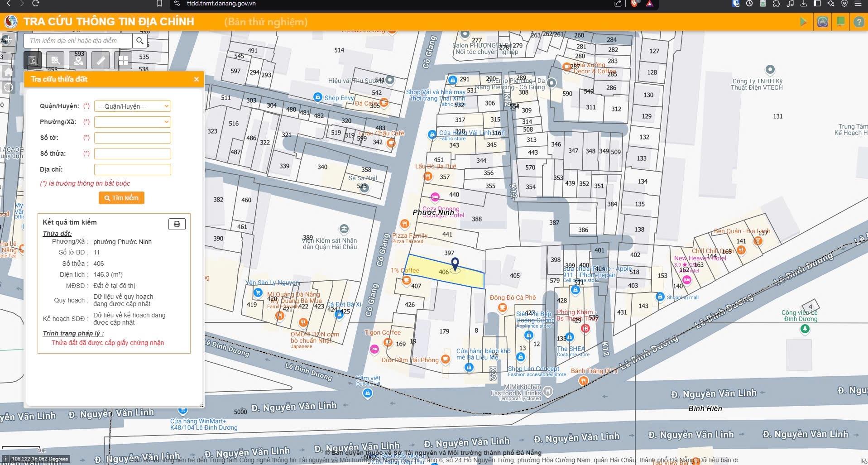Click the Địa chỉ input field
868x465 pixels.
coord(132,169)
